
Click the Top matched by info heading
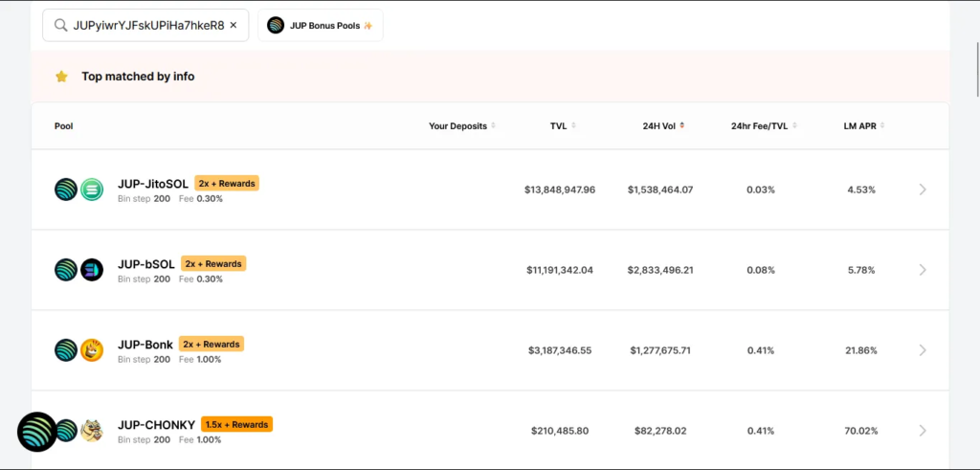[138, 77]
